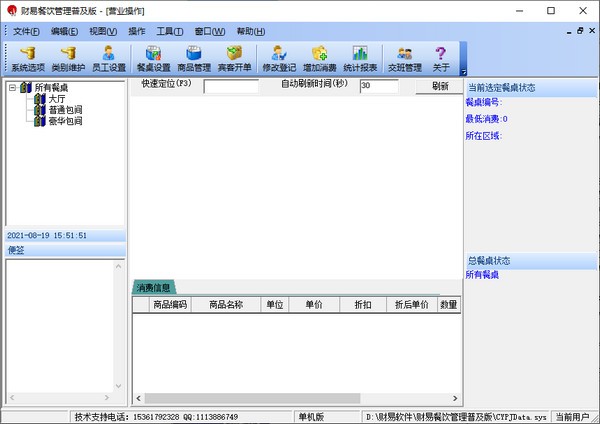Click the 关于 about question mark icon
This screenshot has width=600, height=424.
[x=441, y=58]
